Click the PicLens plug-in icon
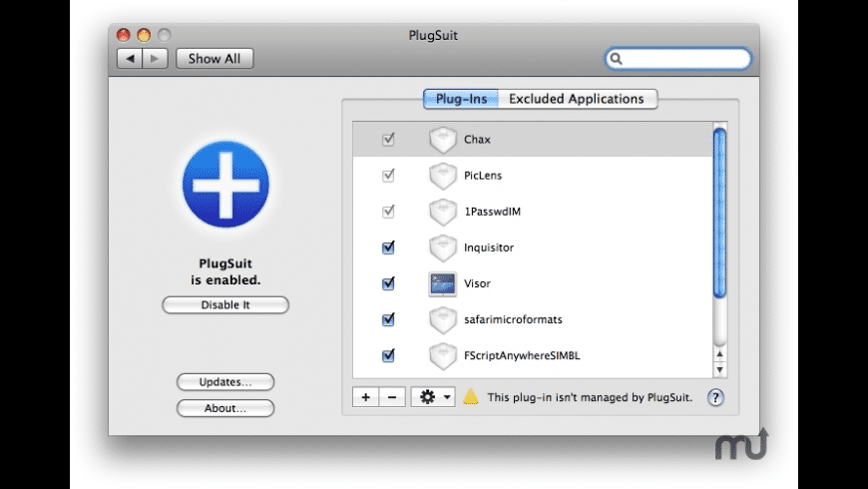This screenshot has width=868, height=489. (x=443, y=176)
